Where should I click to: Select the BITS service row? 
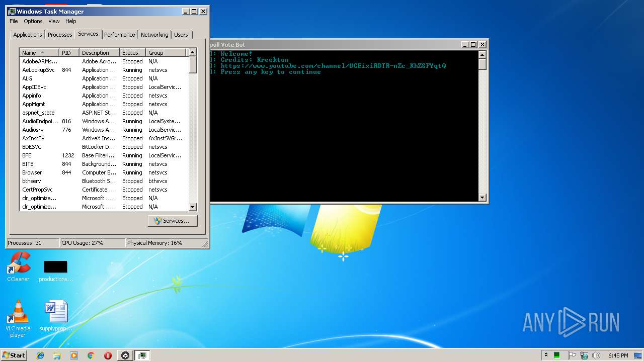point(104,164)
